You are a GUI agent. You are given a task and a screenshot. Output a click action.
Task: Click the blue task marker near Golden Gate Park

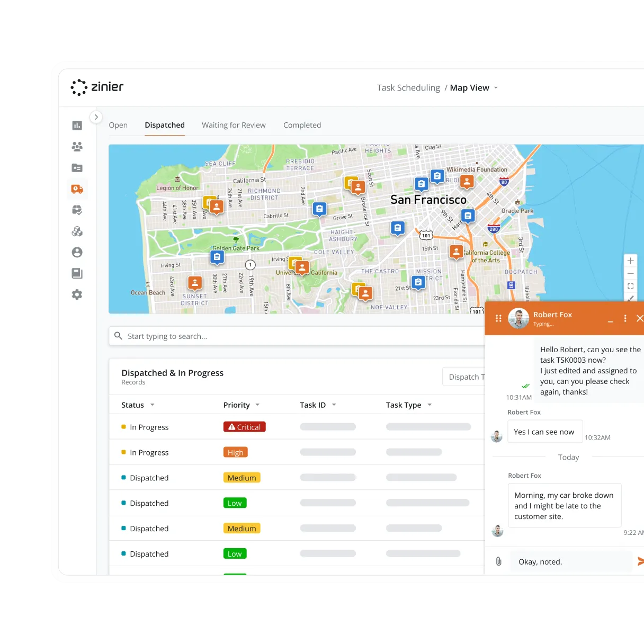pos(217,257)
